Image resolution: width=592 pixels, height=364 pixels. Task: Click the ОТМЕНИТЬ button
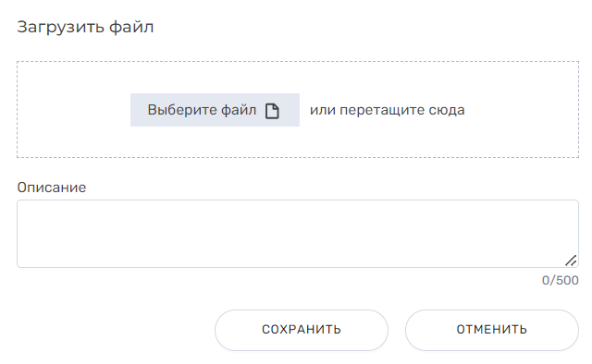[x=491, y=330]
